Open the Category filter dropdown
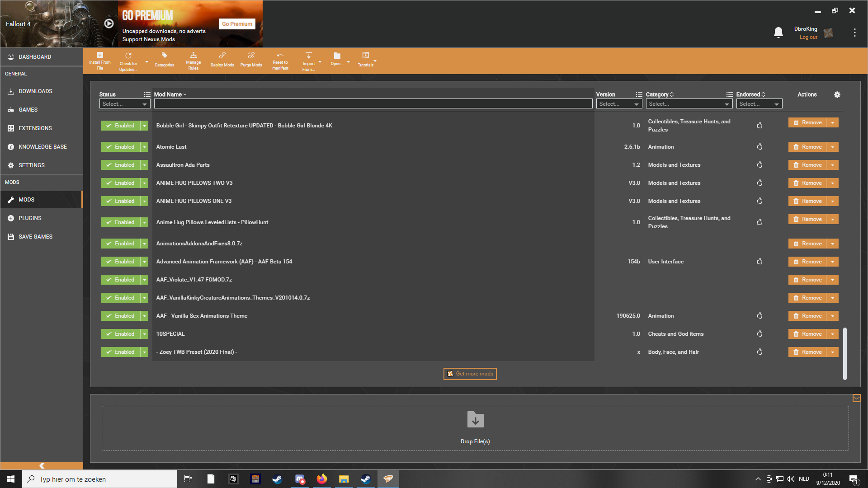 point(689,104)
